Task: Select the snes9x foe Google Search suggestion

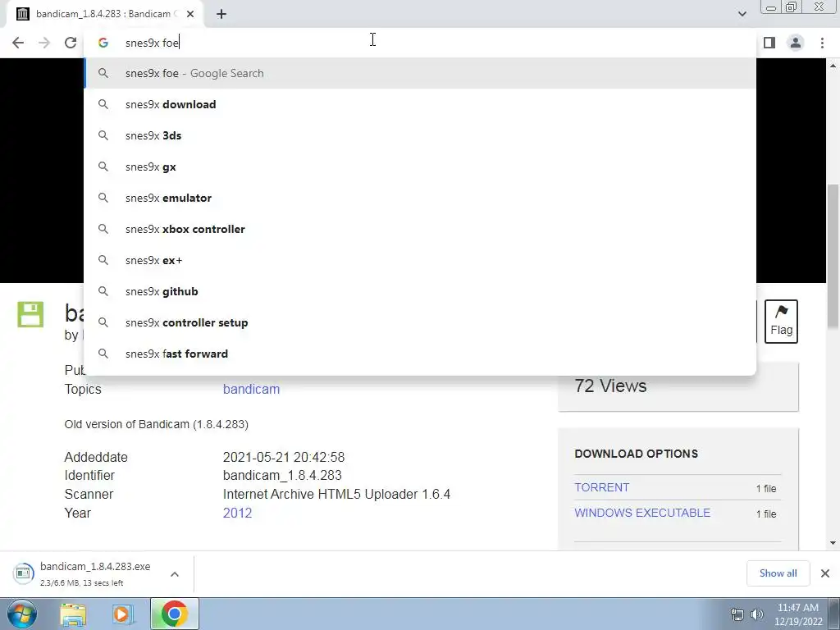Action: pyautogui.click(x=420, y=73)
